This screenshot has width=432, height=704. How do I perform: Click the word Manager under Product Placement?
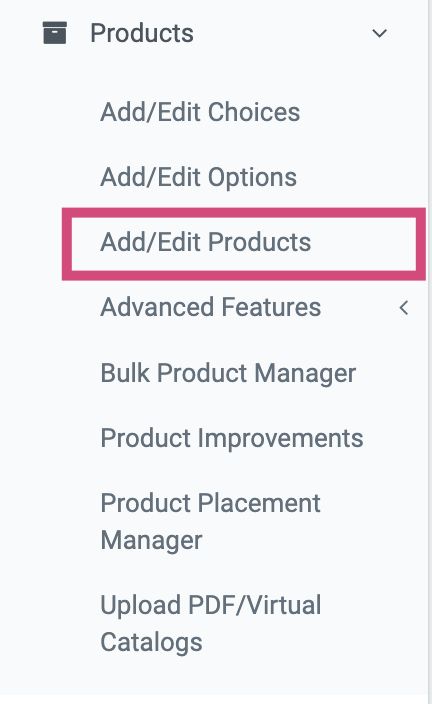pos(151,541)
